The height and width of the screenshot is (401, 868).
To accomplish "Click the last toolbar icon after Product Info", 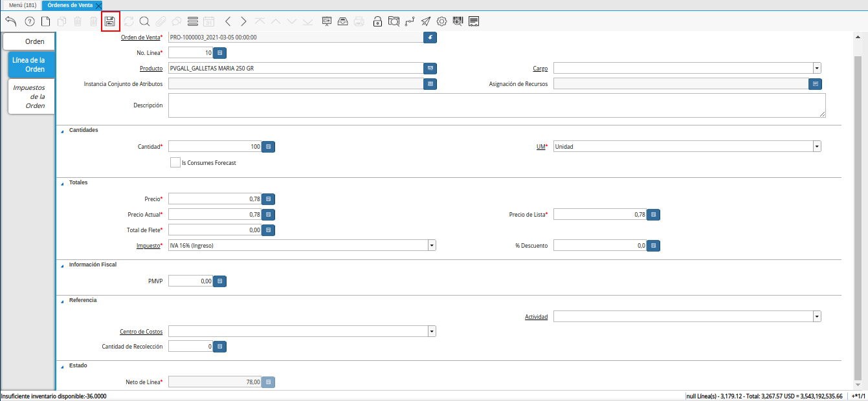I will [x=474, y=21].
